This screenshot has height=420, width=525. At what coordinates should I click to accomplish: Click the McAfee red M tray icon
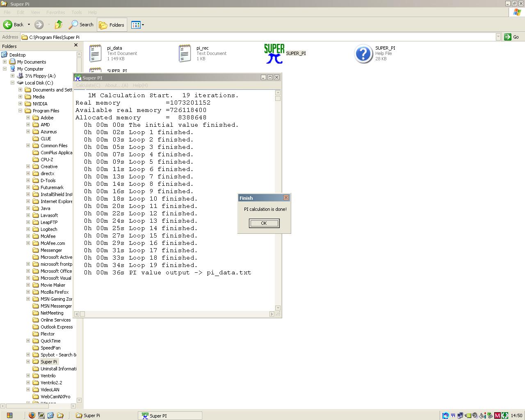point(497,415)
